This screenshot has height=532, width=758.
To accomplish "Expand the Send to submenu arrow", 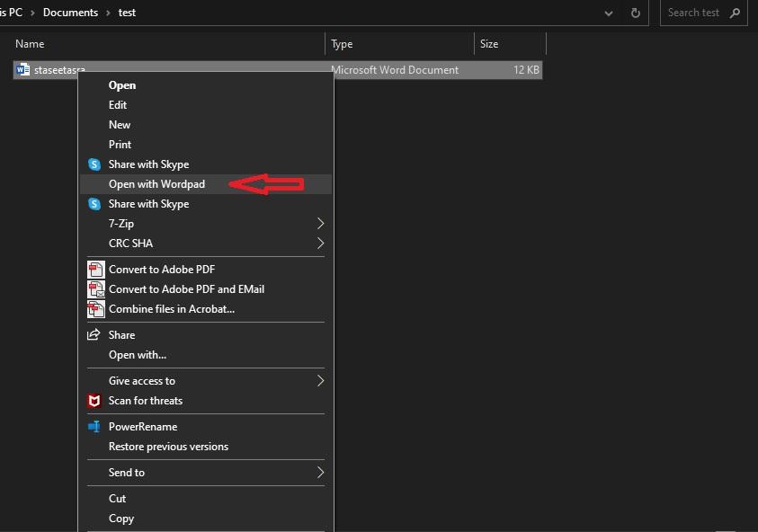I will 320,472.
